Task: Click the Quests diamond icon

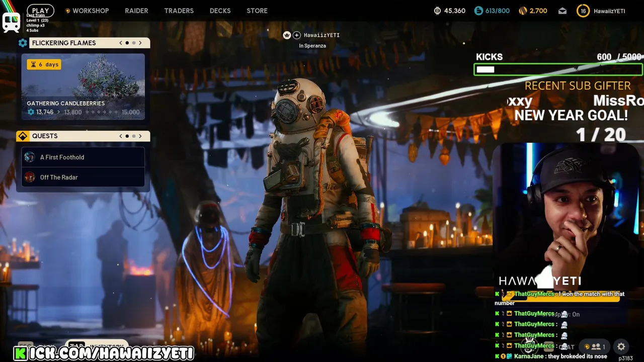Action: click(x=23, y=136)
